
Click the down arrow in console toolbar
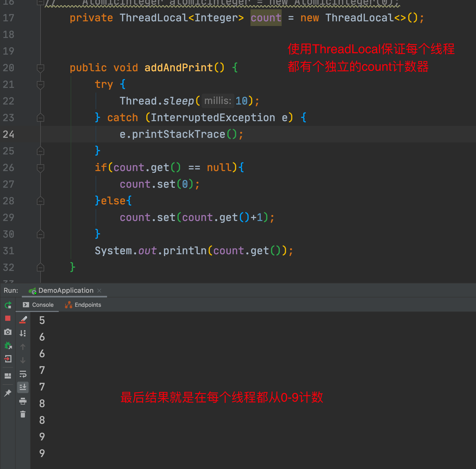pos(23,360)
